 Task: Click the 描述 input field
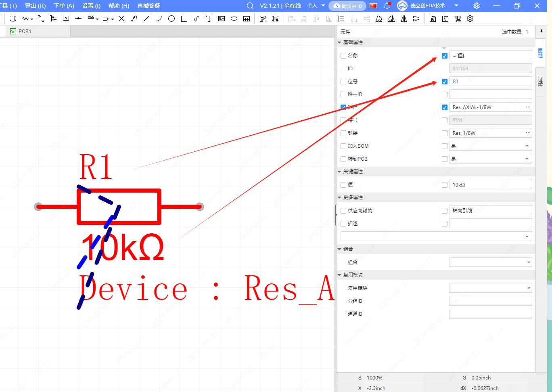[490, 224]
